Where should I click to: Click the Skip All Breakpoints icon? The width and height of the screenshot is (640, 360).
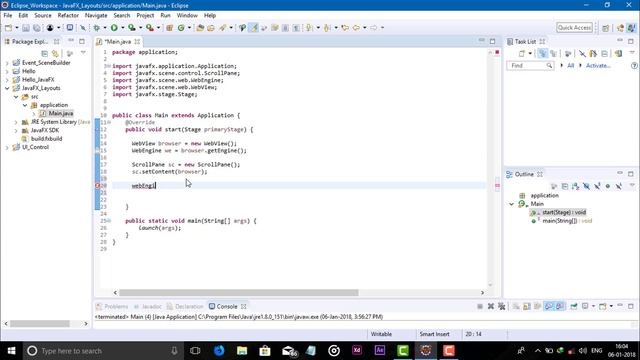click(83, 28)
